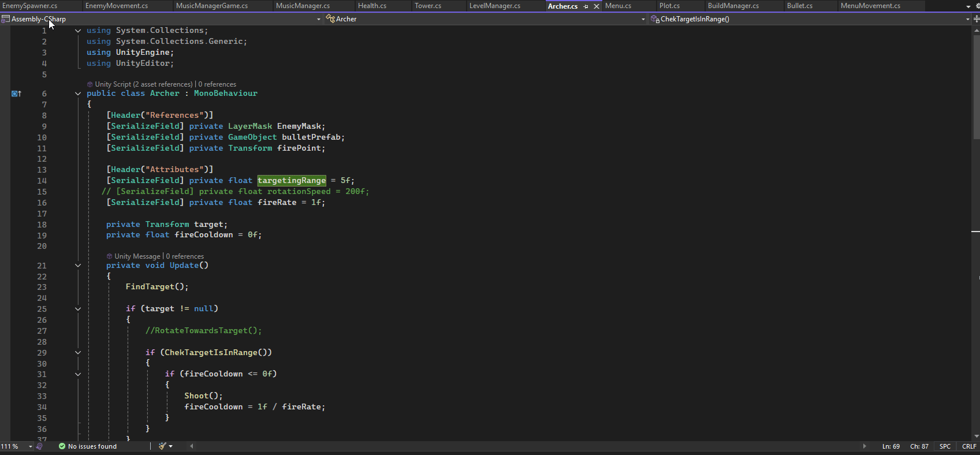Click the highlighted targetingRange identifier
This screenshot has width=980, height=455.
click(292, 181)
